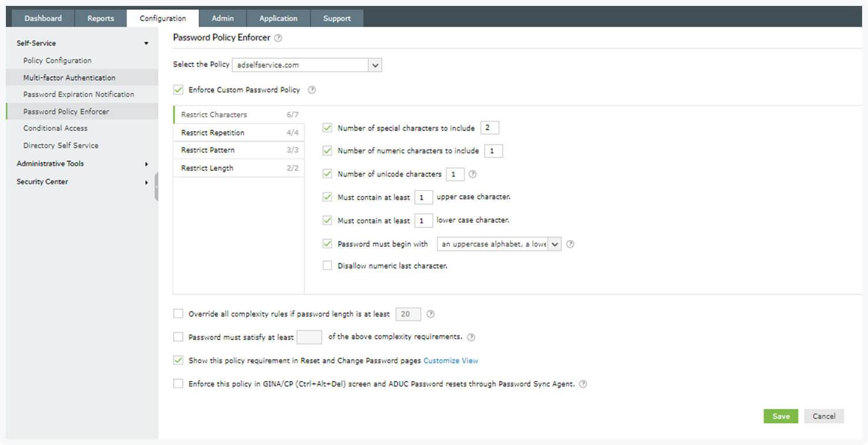Open the Customize View link

pyautogui.click(x=450, y=360)
